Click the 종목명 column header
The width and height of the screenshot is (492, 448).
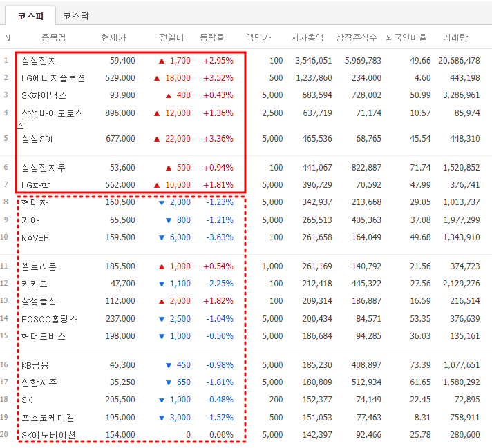coord(54,37)
